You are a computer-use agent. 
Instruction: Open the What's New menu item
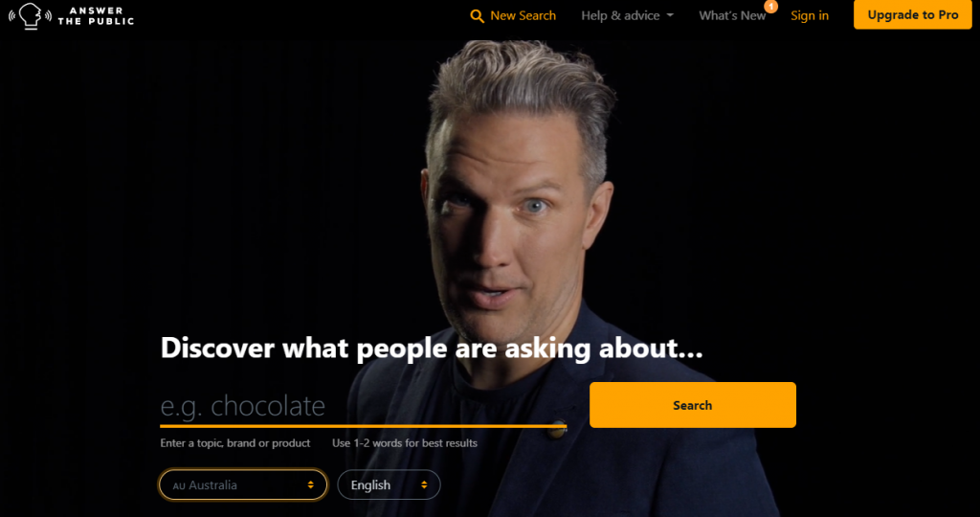(732, 15)
